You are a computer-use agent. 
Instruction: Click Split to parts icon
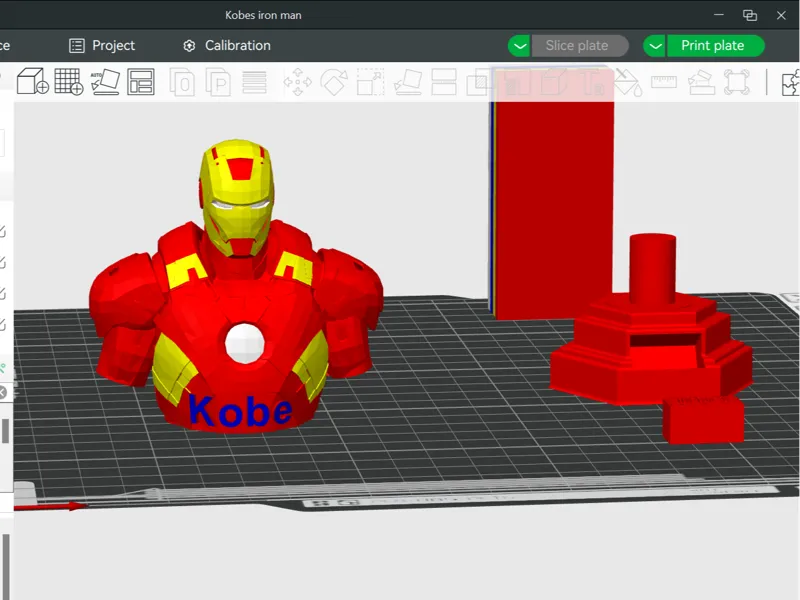coord(218,82)
